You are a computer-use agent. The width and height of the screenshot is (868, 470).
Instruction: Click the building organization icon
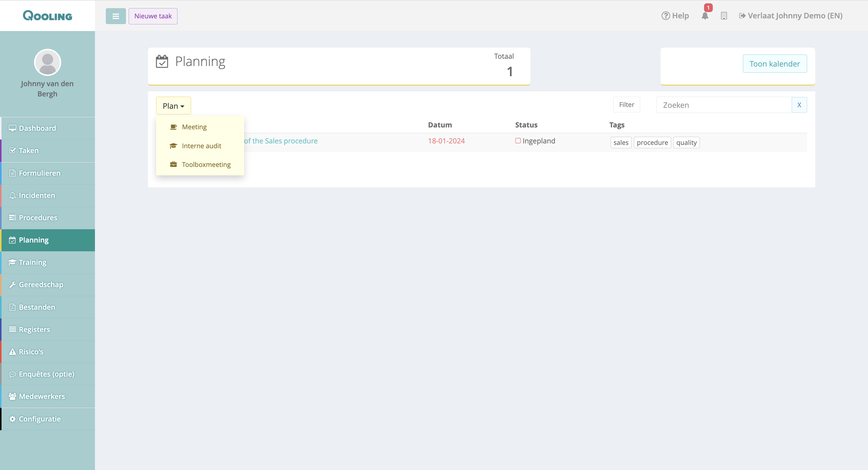click(x=724, y=16)
